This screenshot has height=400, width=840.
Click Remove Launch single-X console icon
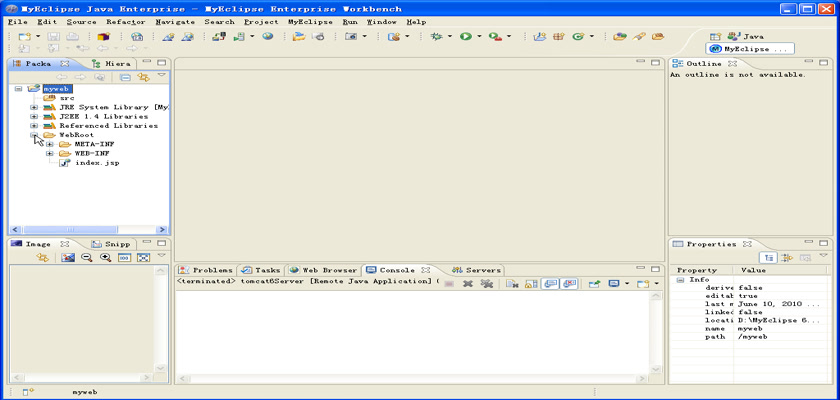tap(468, 284)
